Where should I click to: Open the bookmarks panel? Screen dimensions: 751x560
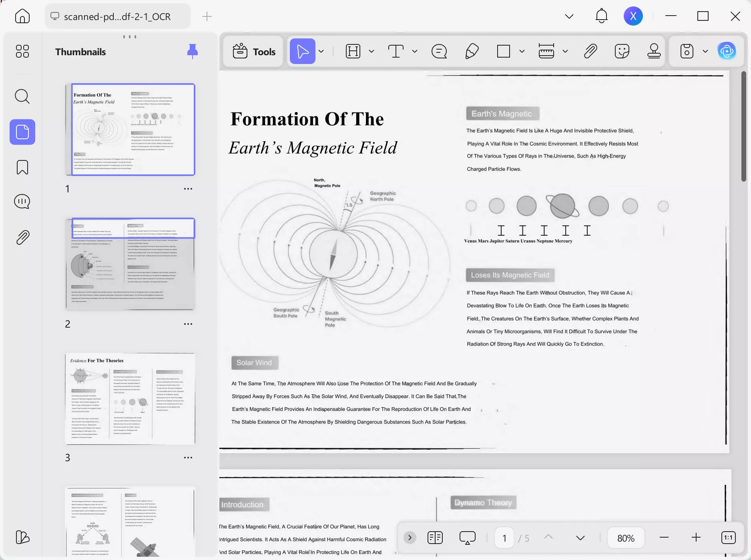[x=22, y=167]
